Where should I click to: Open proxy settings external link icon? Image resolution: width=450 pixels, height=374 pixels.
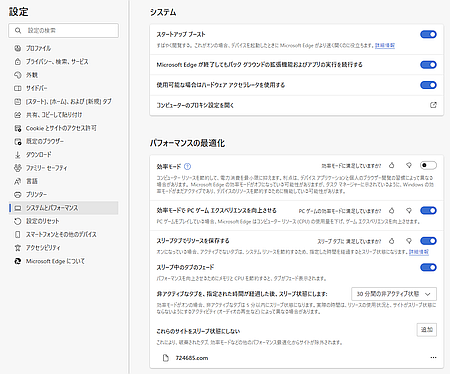pos(433,105)
